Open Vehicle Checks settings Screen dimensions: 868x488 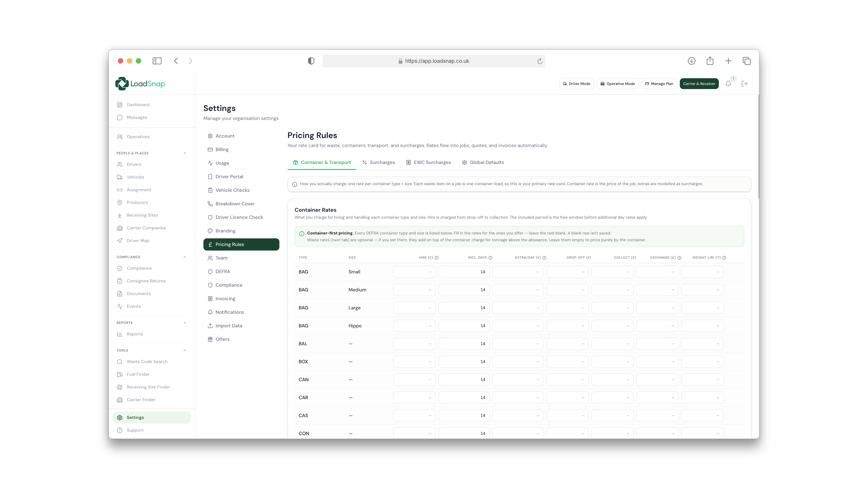[x=241, y=190]
